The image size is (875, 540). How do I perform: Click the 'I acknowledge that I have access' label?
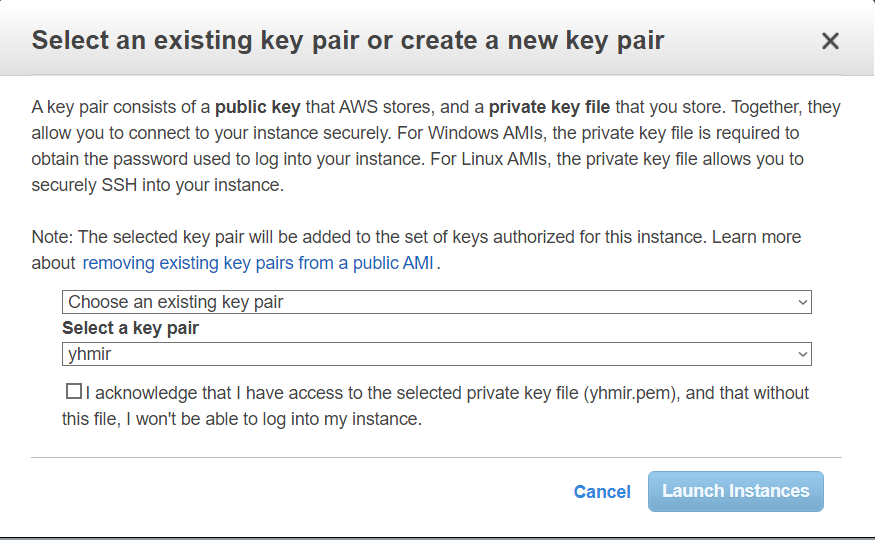pos(300,393)
